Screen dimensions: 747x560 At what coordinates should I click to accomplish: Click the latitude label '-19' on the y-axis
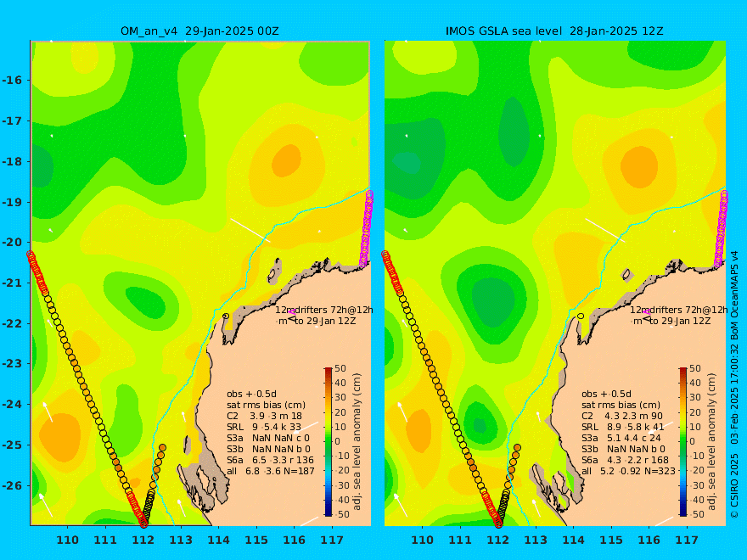point(11,203)
